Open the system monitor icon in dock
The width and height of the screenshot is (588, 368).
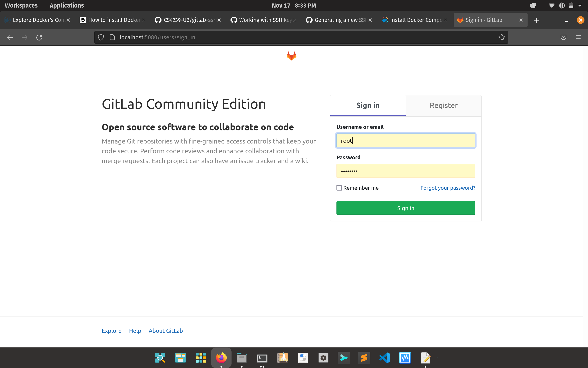[x=405, y=358]
